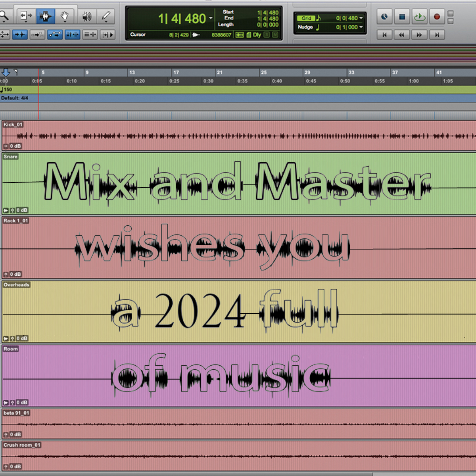The height and width of the screenshot is (476, 476).
Task: Click the timeline data online status icon
Action: 240,35
